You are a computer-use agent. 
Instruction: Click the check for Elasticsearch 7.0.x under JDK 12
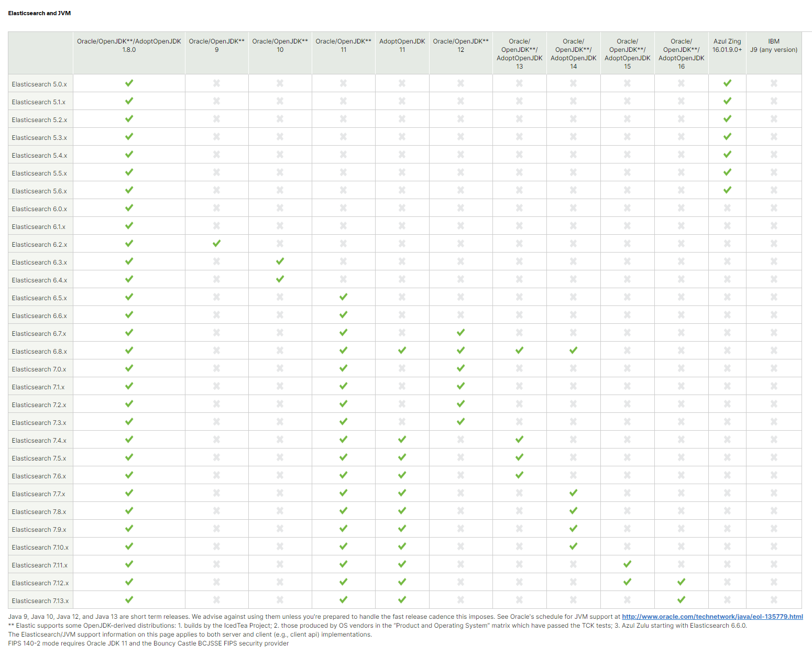[x=460, y=368]
